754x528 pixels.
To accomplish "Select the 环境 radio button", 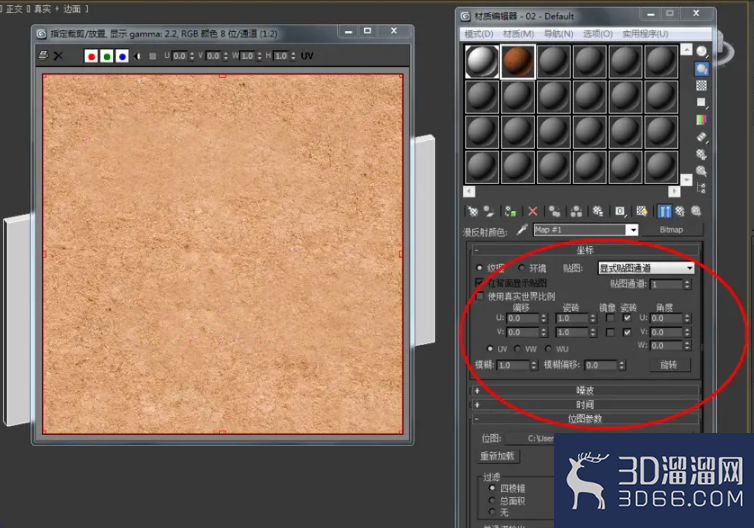I will click(522, 268).
